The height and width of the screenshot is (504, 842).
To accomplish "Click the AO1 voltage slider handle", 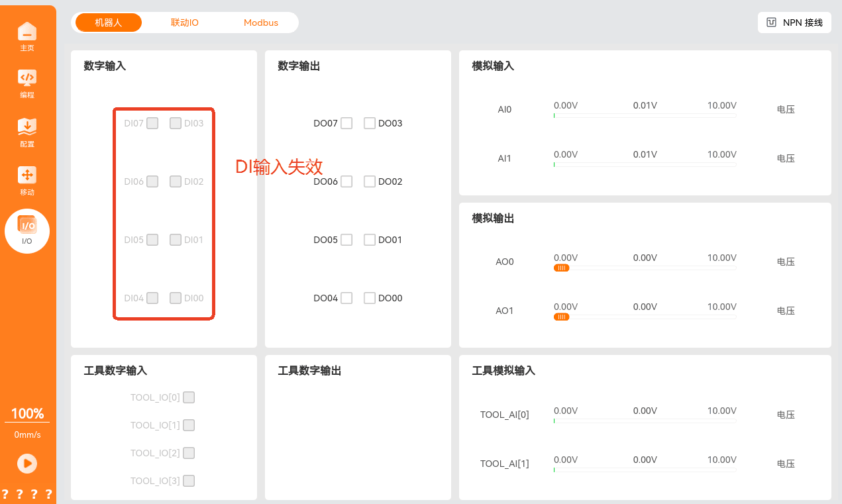I will pyautogui.click(x=561, y=317).
